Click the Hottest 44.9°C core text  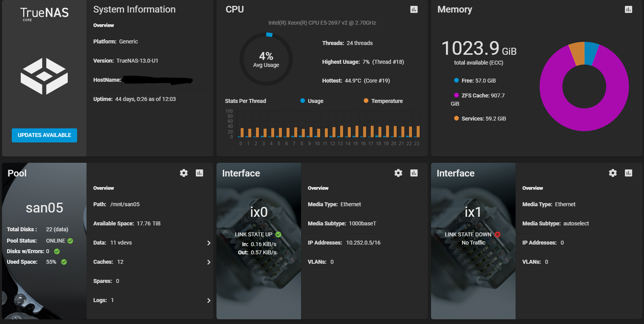point(356,81)
